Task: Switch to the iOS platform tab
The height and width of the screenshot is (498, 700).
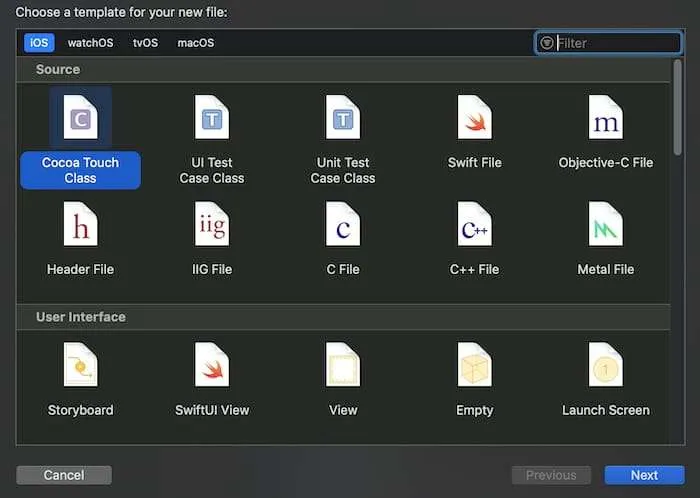Action: tap(39, 43)
